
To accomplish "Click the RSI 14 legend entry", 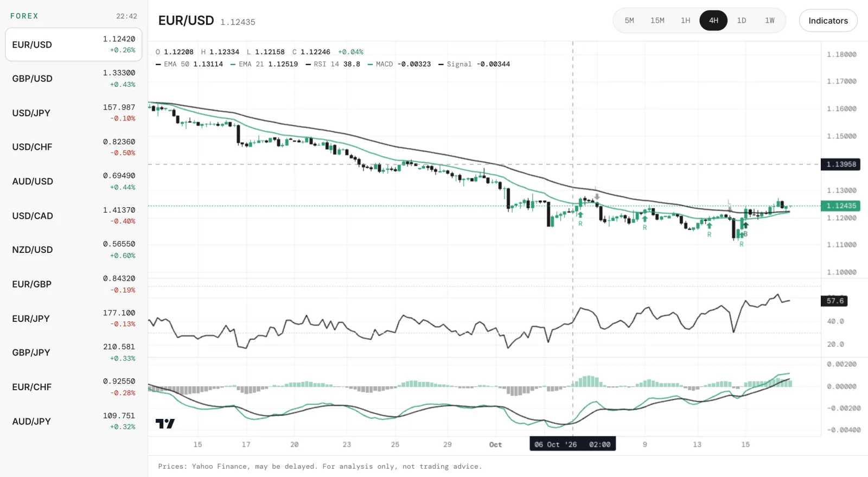I will click(333, 64).
